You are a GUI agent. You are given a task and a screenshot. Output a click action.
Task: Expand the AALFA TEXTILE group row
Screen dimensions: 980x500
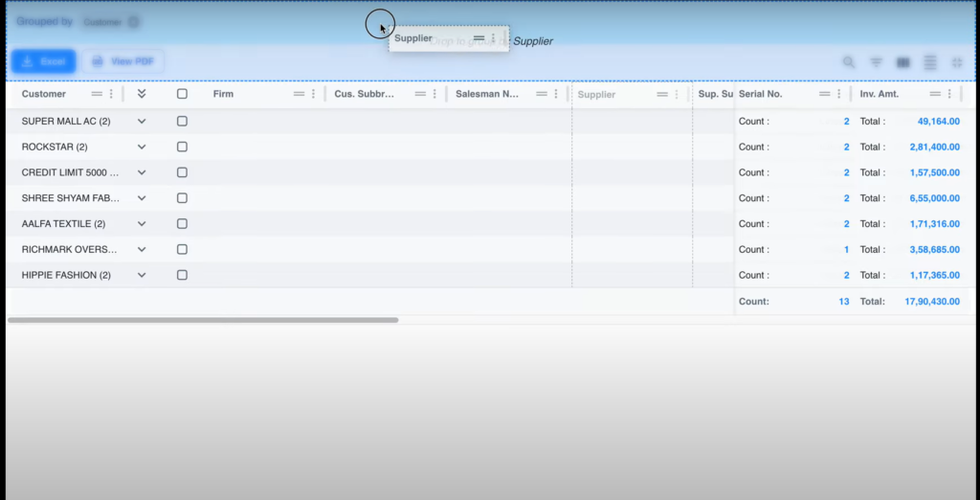click(142, 224)
